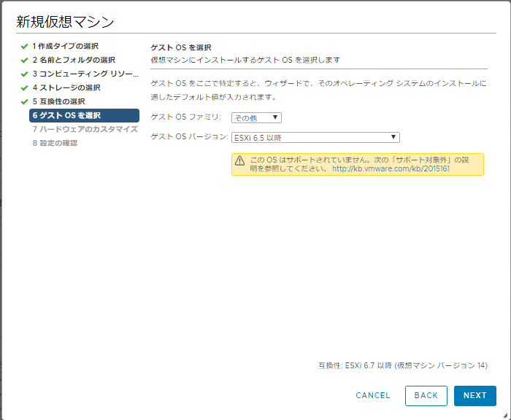Click the この OS はサポートされていません warning text
Screen dimensions: 511x420
coord(359,164)
